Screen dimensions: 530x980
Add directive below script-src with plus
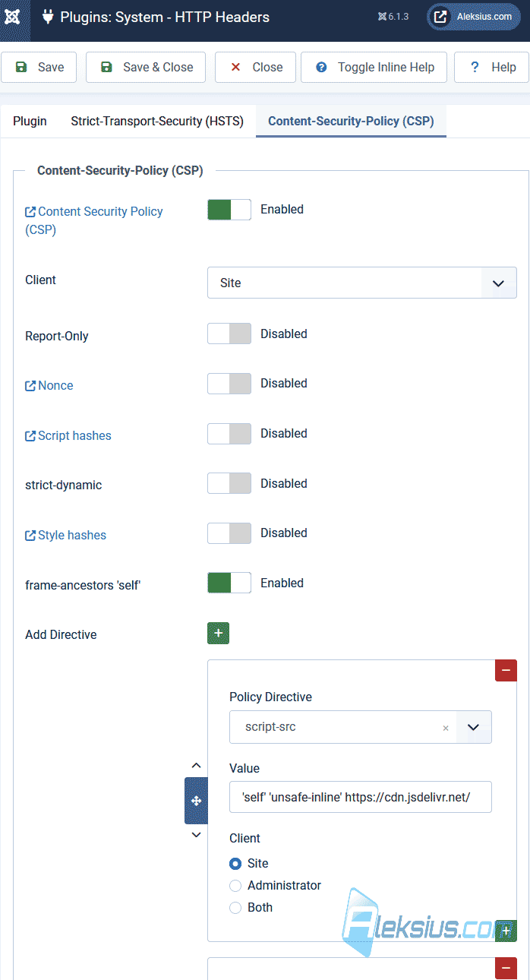tap(506, 931)
